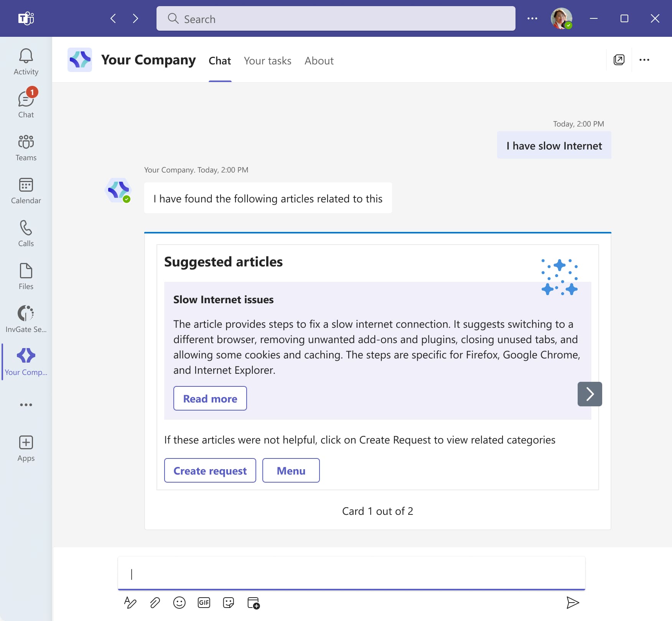Read more about Slow Internet issues
The height and width of the screenshot is (621, 672).
pos(210,398)
